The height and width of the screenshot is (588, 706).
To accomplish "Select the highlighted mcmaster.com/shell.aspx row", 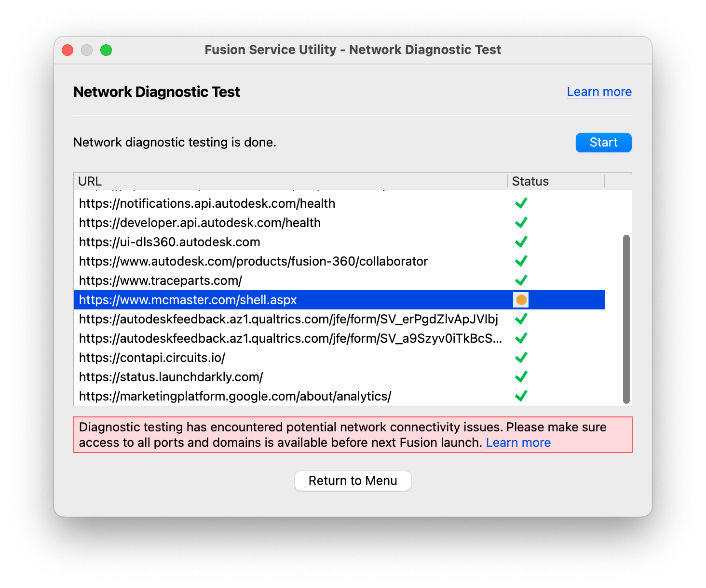I will point(241,299).
